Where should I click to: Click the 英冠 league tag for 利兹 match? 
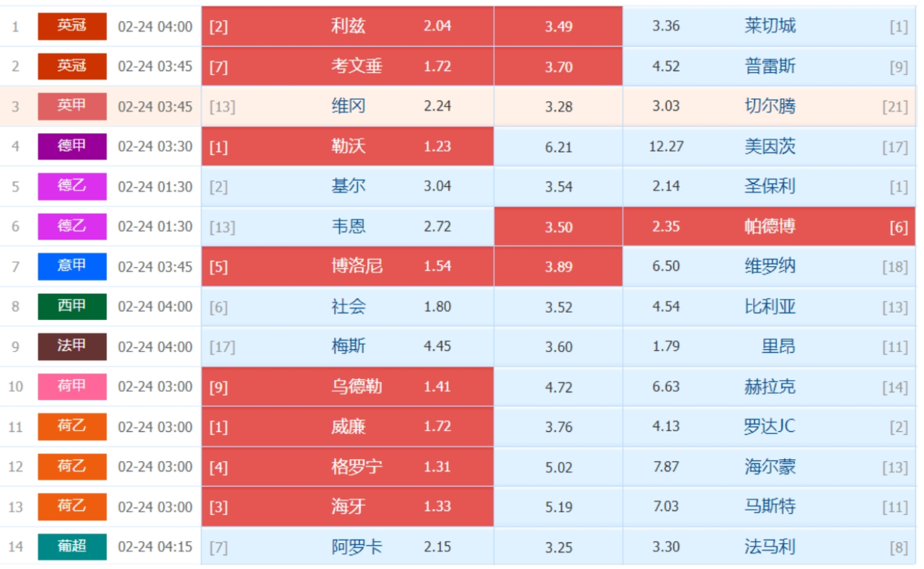click(x=72, y=27)
